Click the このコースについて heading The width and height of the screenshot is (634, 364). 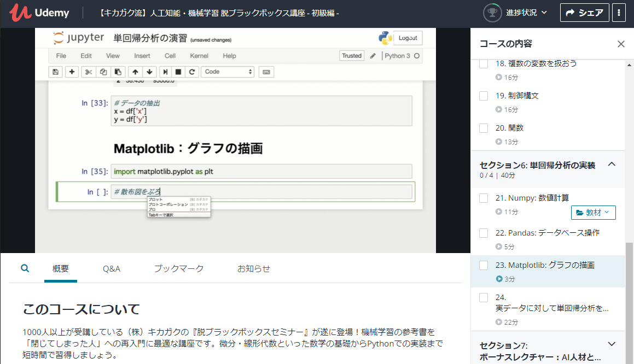point(82,309)
